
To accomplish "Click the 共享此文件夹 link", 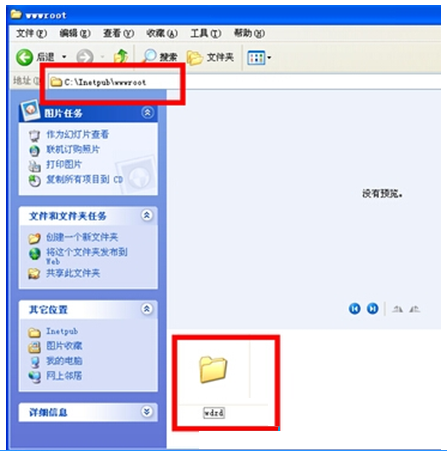I will (x=73, y=274).
